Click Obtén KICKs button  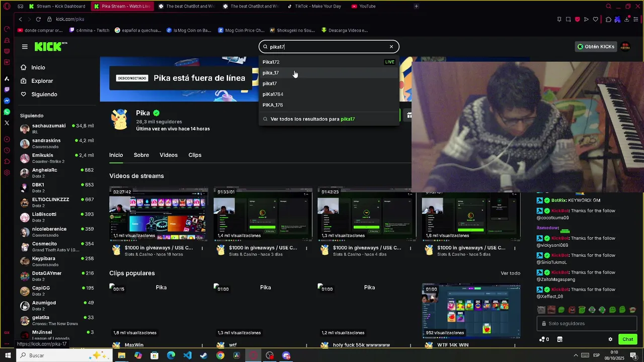coord(596,47)
